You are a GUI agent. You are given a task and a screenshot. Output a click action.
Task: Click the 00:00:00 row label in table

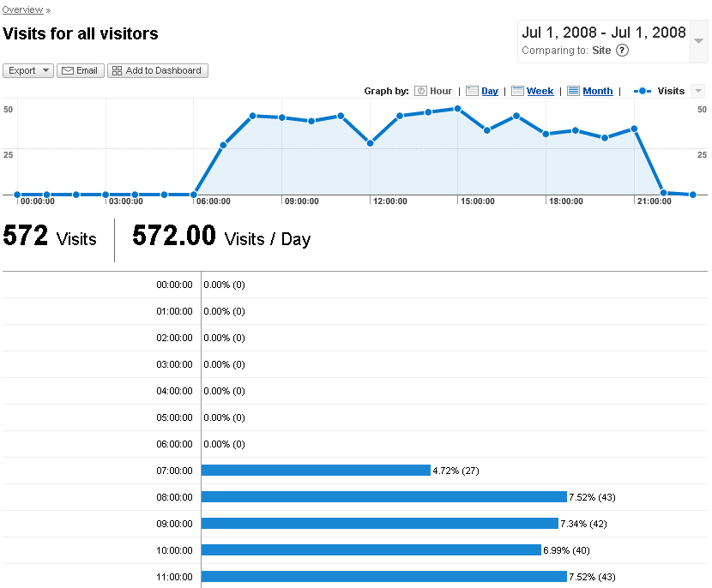click(174, 285)
